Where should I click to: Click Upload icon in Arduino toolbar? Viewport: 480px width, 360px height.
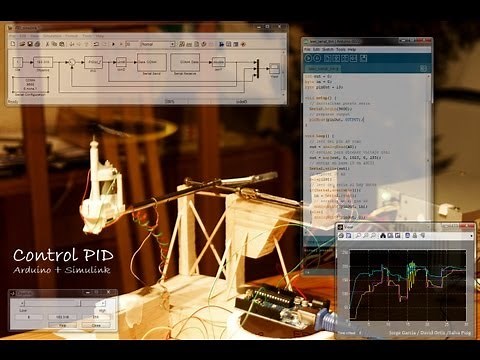point(353,58)
